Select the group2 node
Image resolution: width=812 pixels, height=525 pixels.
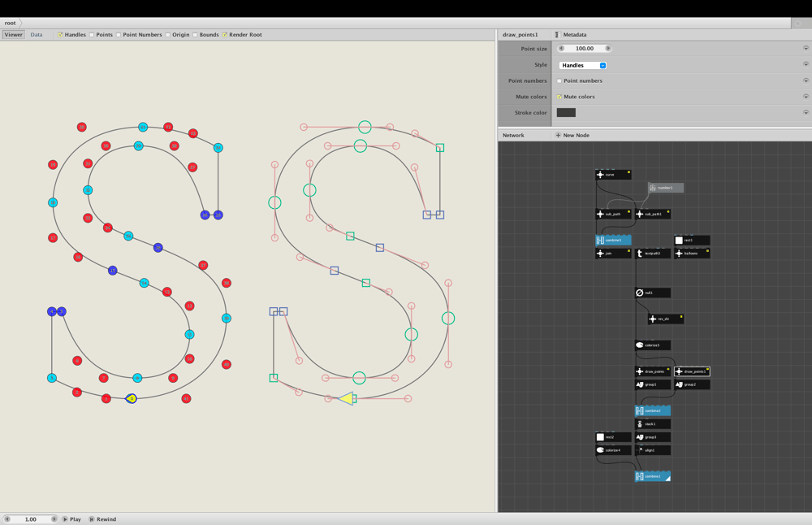pos(692,384)
